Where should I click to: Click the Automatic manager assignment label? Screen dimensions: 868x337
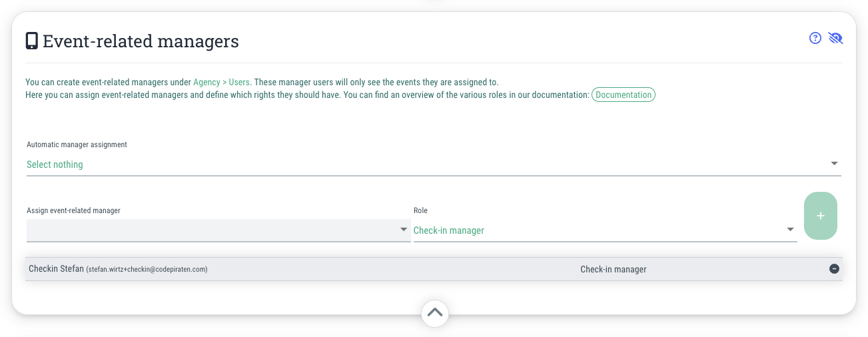point(77,145)
